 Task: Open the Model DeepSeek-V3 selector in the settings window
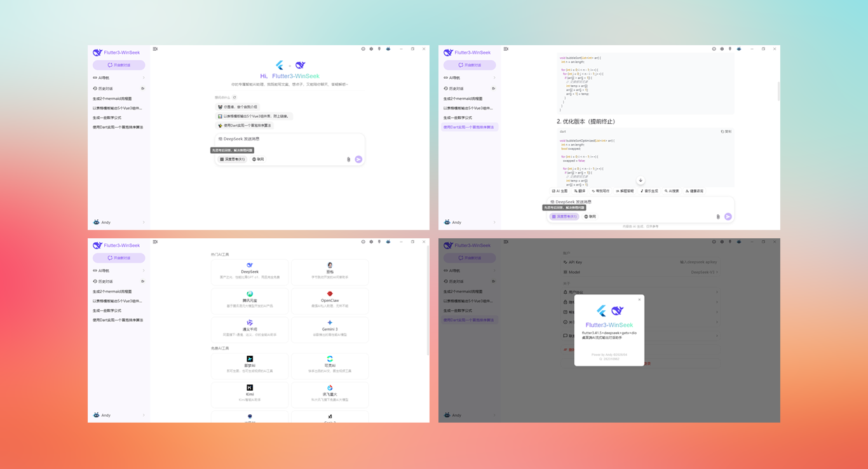pyautogui.click(x=641, y=272)
